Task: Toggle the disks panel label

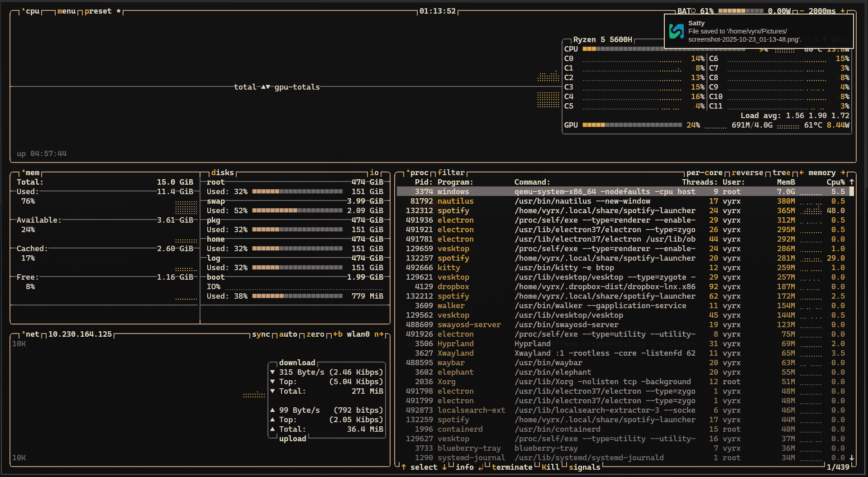Action: pos(222,173)
